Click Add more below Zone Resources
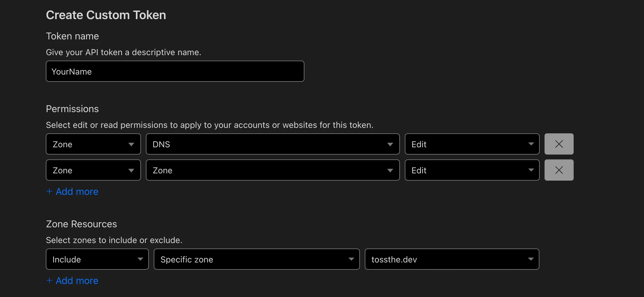The height and width of the screenshot is (297, 644). click(x=77, y=280)
